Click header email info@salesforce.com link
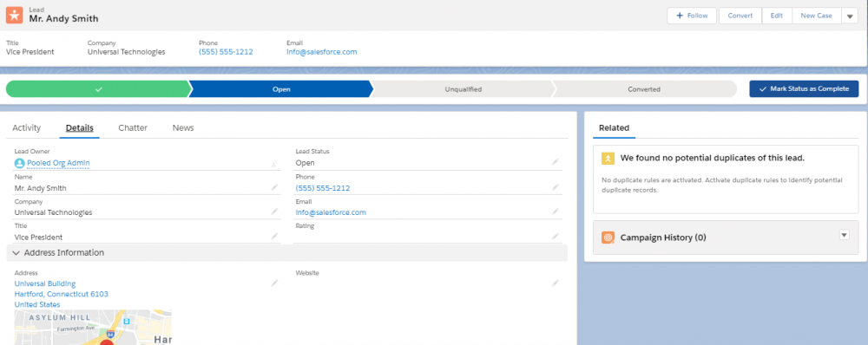This screenshot has height=345, width=868. tap(322, 52)
